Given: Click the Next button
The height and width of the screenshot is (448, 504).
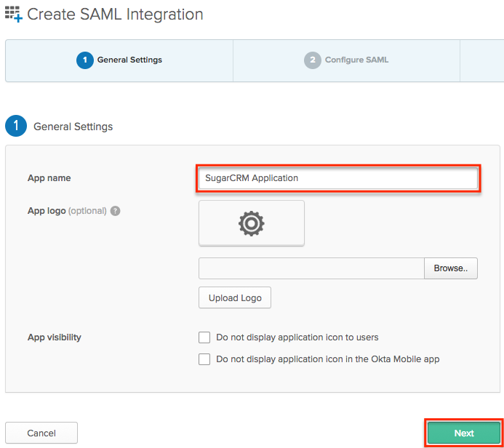Looking at the screenshot, I should click(x=464, y=433).
